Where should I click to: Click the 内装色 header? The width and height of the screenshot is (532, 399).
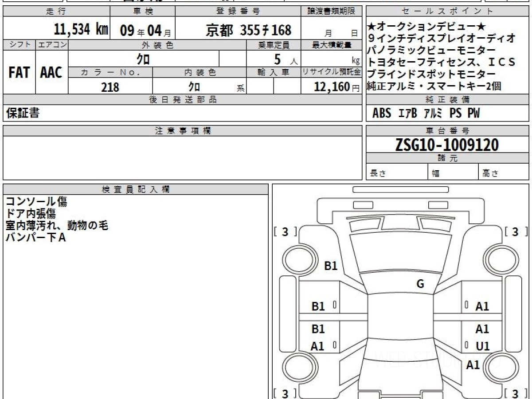coord(199,72)
